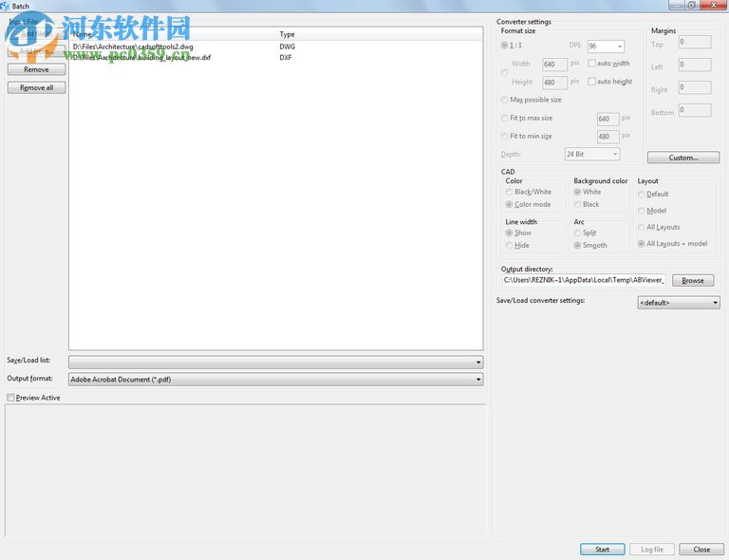Click the Bottom margin field
729x560 pixels.
(695, 110)
